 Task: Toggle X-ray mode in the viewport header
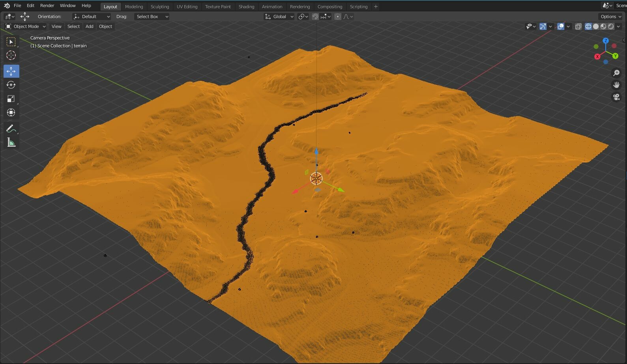point(578,26)
